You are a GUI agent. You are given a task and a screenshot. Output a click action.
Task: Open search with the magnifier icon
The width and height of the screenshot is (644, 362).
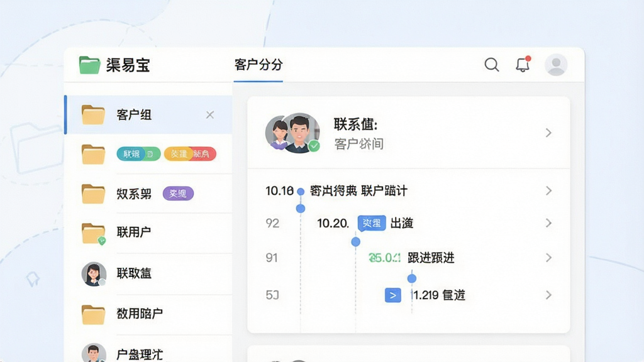[x=492, y=65]
